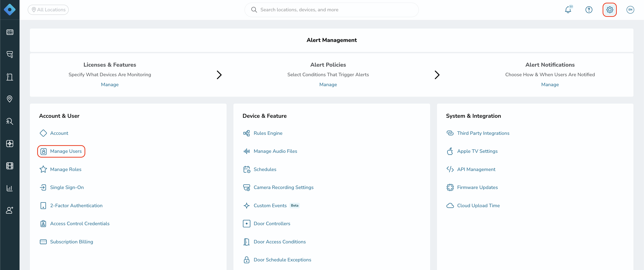The image size is (644, 270).
Task: Open Firmware Updates
Action: (477, 187)
